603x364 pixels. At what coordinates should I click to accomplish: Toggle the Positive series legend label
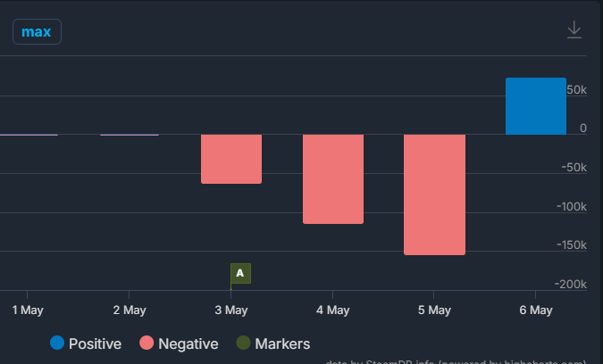coord(95,343)
